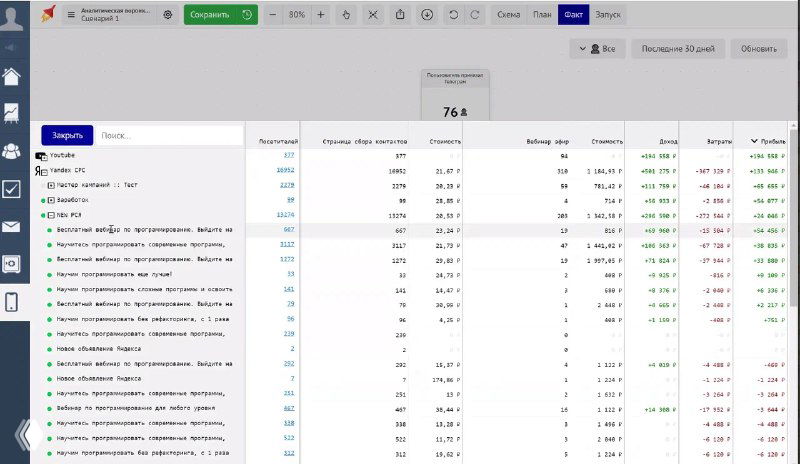The image size is (800, 464).
Task: Select the hand pan tool
Action: [x=346, y=15]
